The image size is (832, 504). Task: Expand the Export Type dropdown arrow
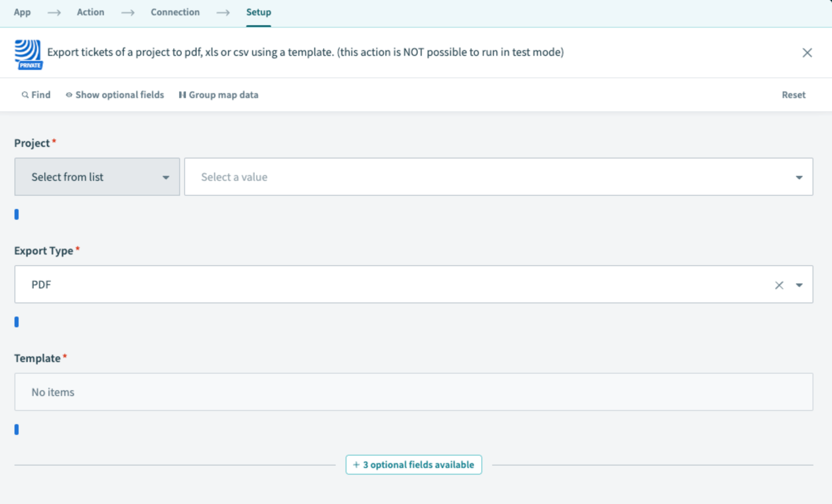click(799, 285)
